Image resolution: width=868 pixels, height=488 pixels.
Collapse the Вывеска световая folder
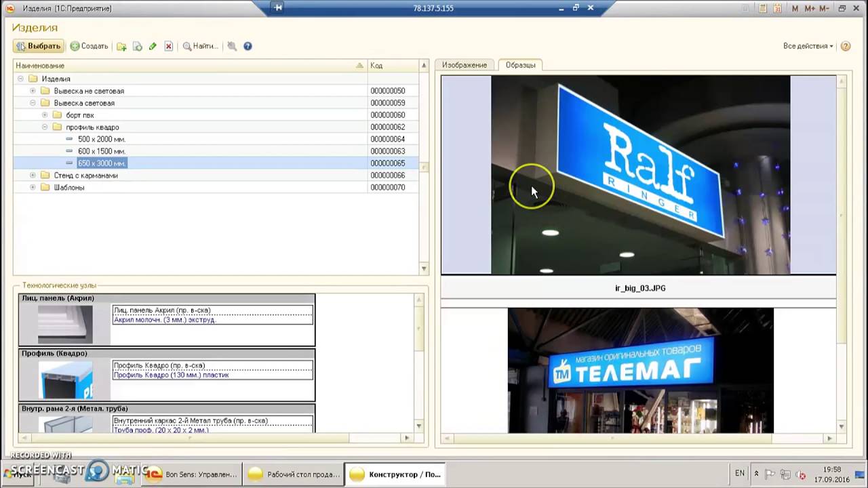(x=33, y=103)
